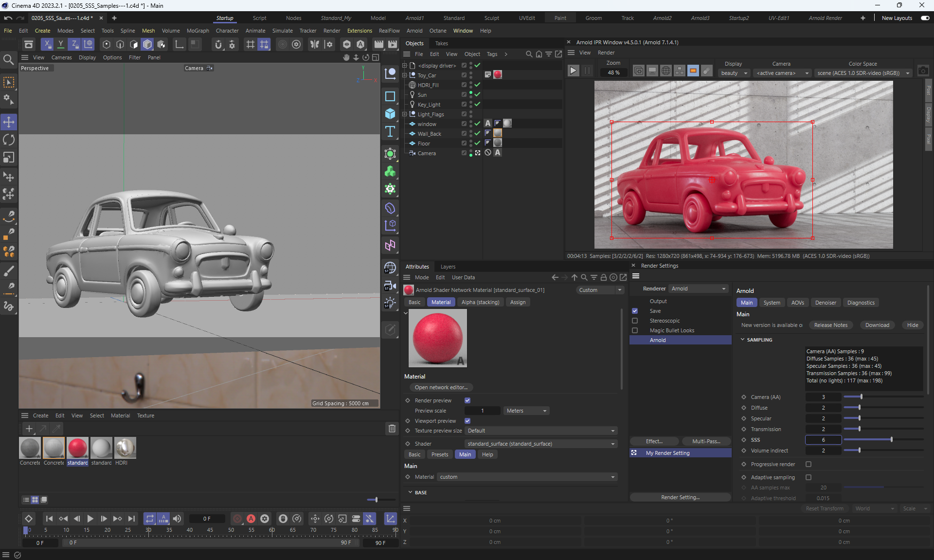Switch to the Denoiser tab
Screen dimensions: 934x560
[x=825, y=303]
